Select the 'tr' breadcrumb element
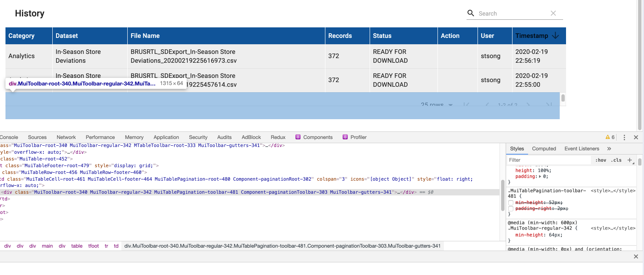 click(107, 246)
